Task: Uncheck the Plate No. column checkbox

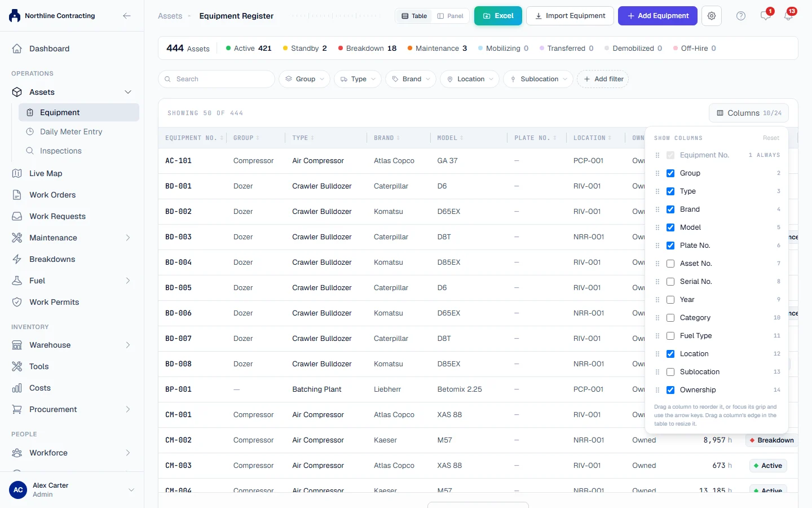Action: pyautogui.click(x=670, y=246)
